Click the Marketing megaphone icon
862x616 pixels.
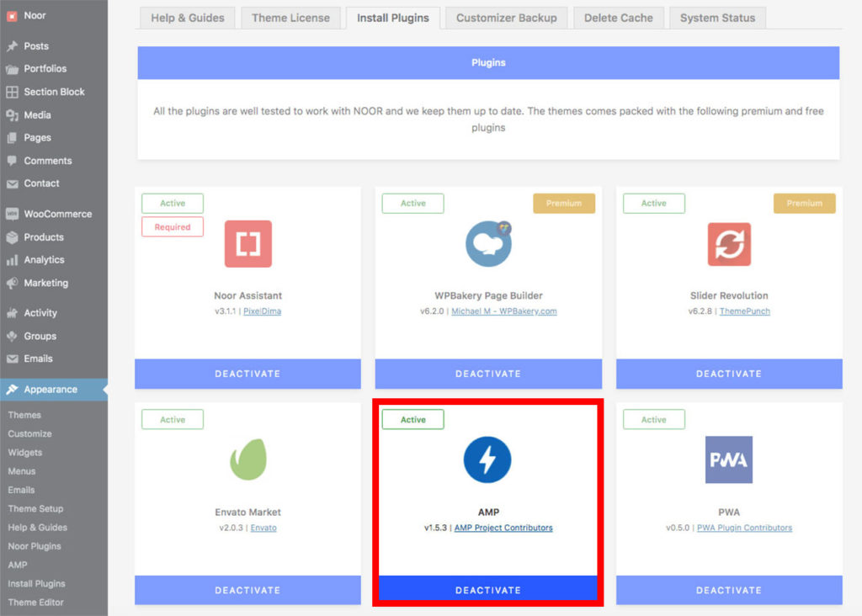pyautogui.click(x=12, y=283)
